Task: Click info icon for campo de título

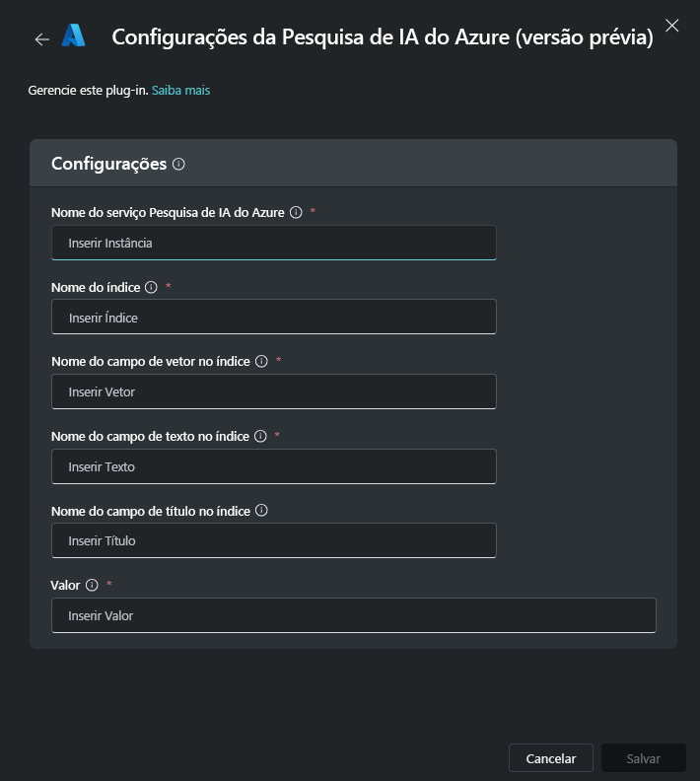Action: pos(261,510)
